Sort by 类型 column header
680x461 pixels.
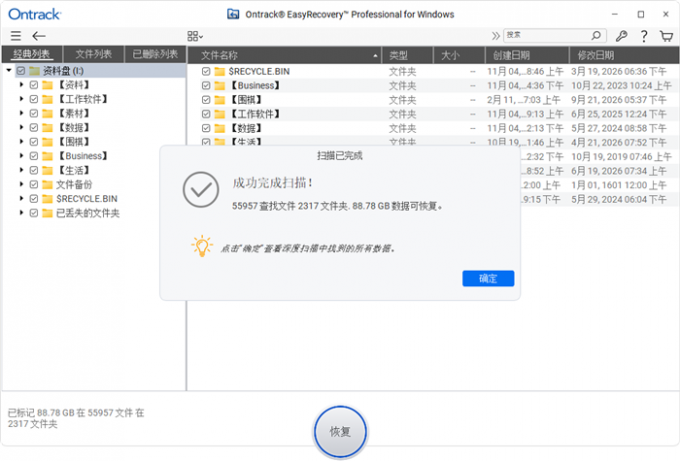[x=407, y=55]
